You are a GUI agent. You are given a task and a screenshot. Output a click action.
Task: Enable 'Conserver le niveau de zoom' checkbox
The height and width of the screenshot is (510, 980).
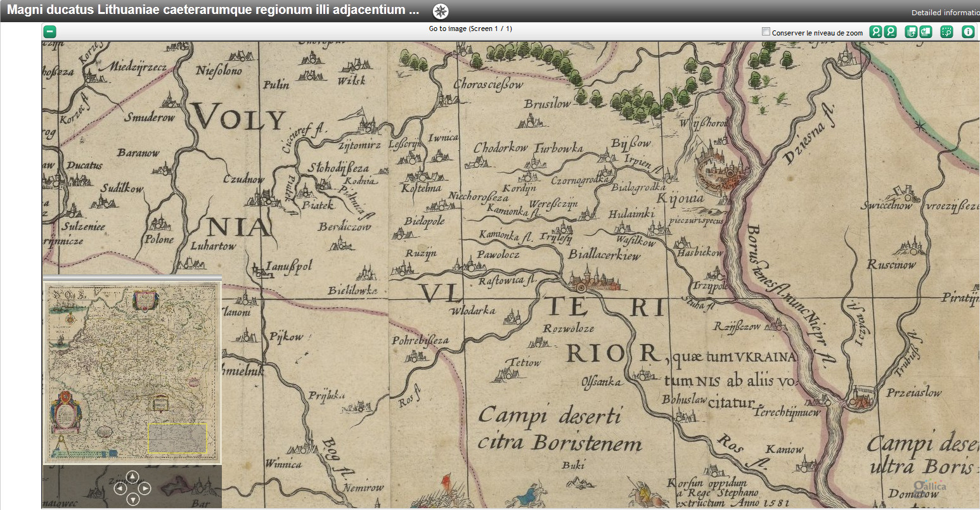(x=766, y=32)
